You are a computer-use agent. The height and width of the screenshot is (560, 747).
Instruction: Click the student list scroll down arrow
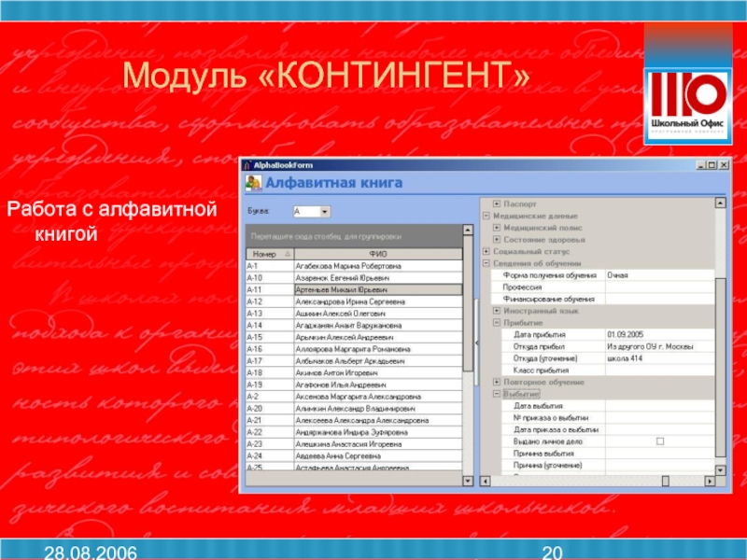468,481
